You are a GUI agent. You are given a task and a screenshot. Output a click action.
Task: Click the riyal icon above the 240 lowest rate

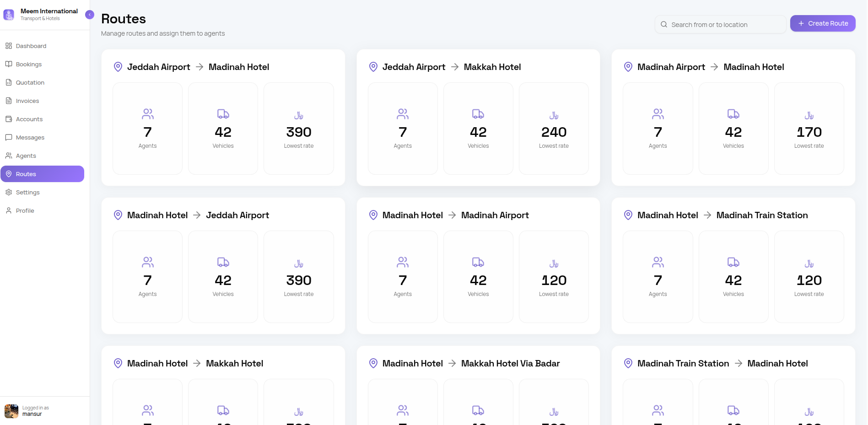(x=554, y=115)
